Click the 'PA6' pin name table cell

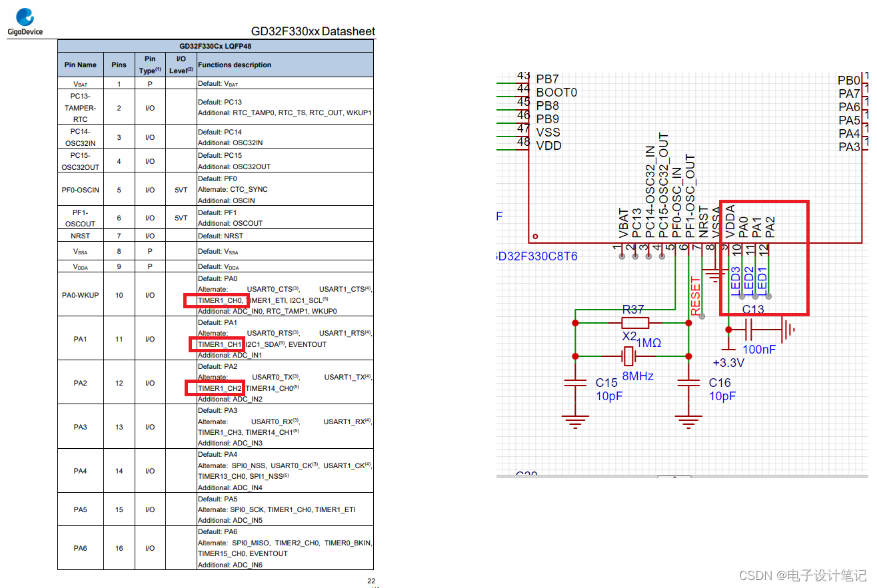pos(80,548)
